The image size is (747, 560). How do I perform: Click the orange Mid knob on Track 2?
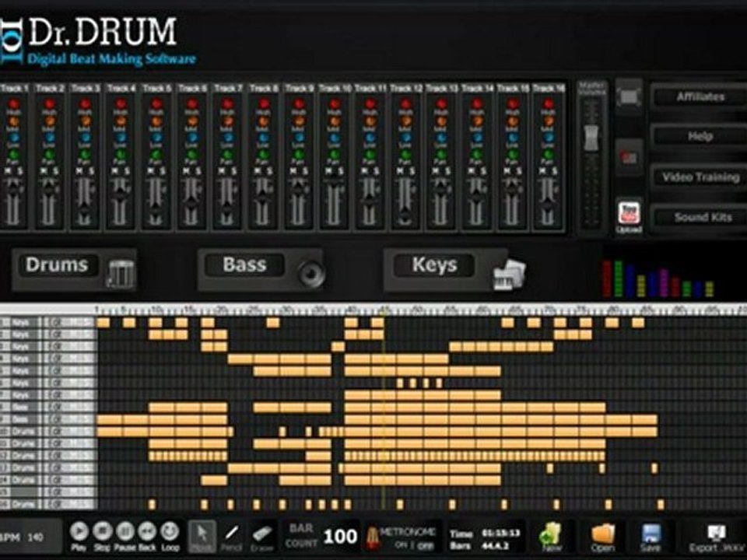tap(50, 121)
